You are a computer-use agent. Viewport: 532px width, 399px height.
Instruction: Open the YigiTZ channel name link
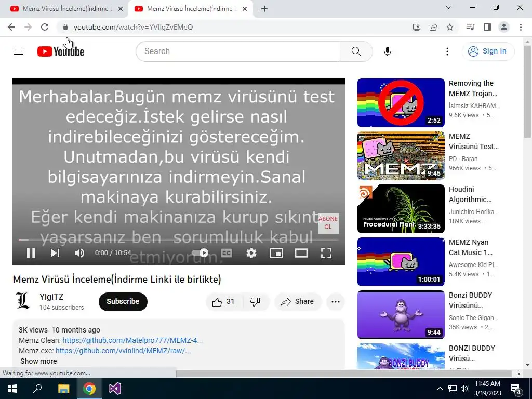(51, 297)
